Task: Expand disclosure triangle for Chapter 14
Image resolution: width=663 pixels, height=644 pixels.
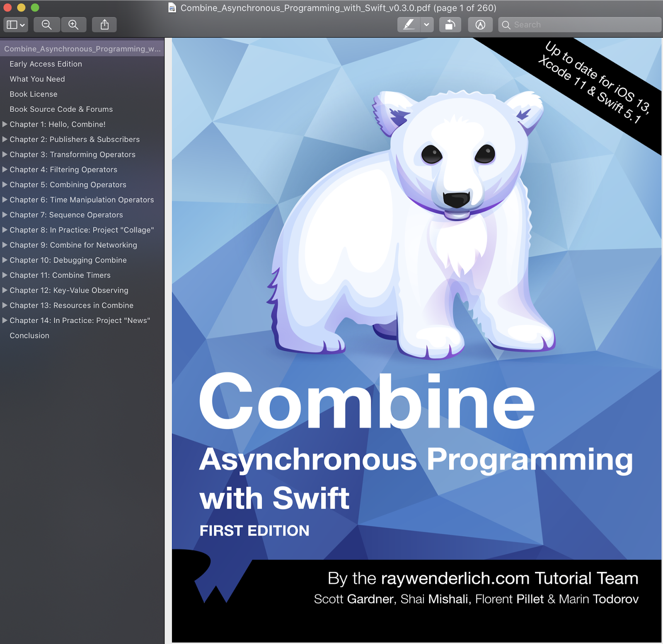Action: tap(5, 321)
